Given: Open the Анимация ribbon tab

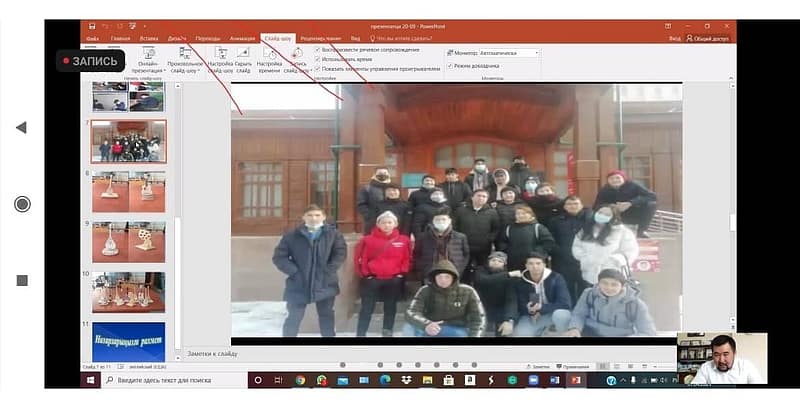Looking at the screenshot, I should [x=242, y=39].
